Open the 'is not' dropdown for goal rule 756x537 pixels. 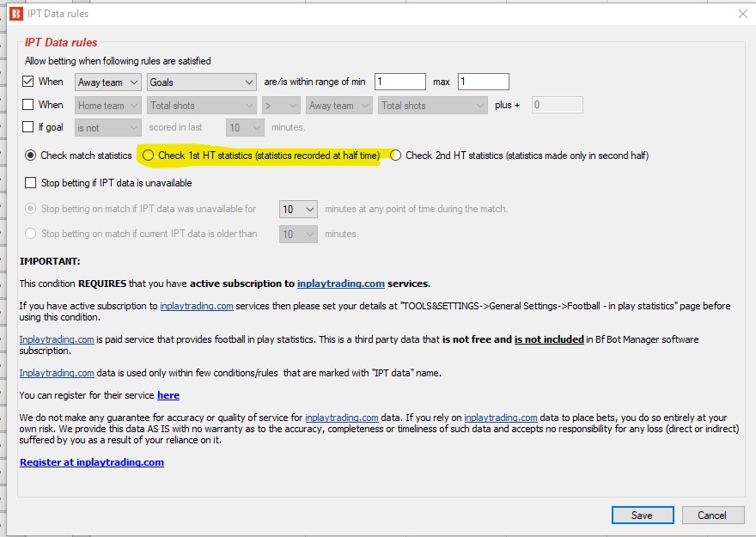coord(108,128)
